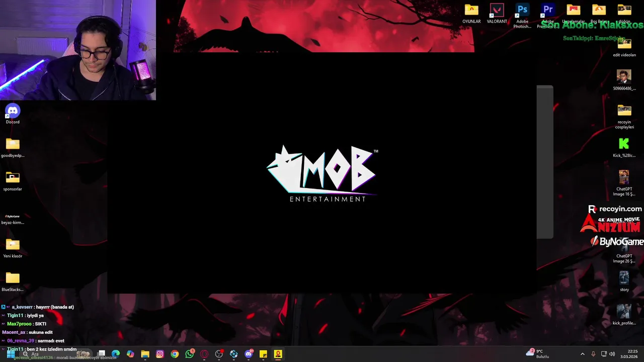This screenshot has width=644, height=362.
Task: Open the Discord desktop shortcut
Action: (13, 114)
